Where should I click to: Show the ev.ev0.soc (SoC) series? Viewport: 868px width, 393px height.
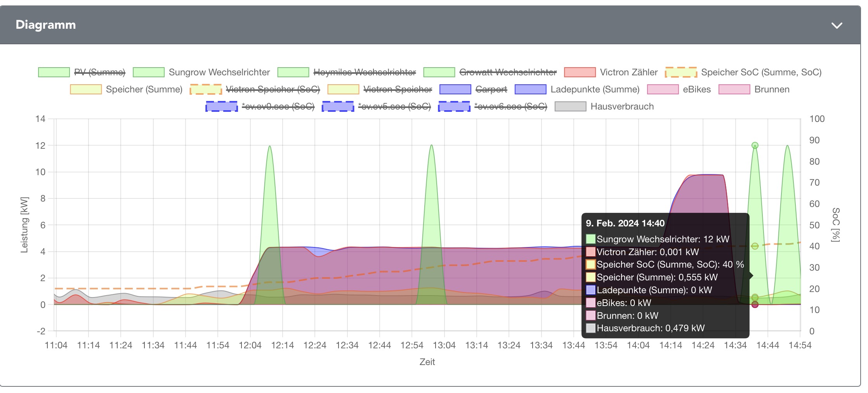[278, 107]
